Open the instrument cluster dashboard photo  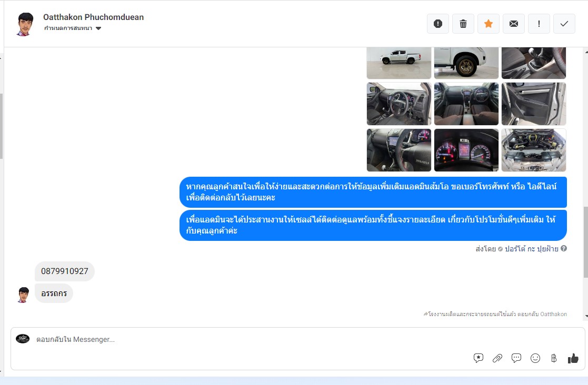(466, 150)
